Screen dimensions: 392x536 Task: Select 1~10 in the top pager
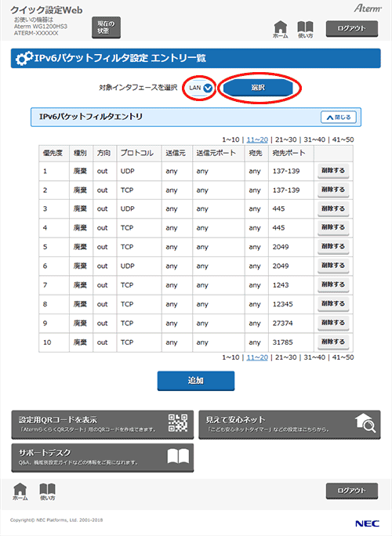pos(230,139)
